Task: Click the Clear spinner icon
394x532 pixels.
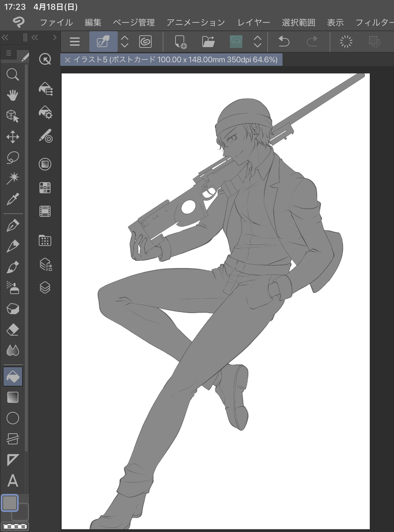Action: tap(346, 41)
